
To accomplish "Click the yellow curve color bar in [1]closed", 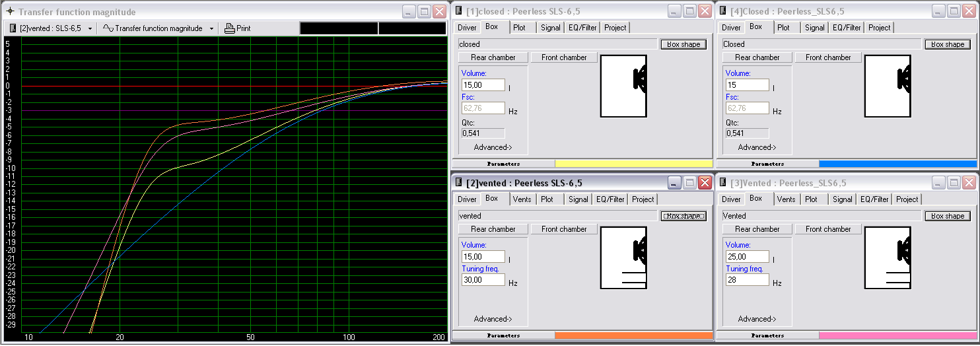I will 633,164.
